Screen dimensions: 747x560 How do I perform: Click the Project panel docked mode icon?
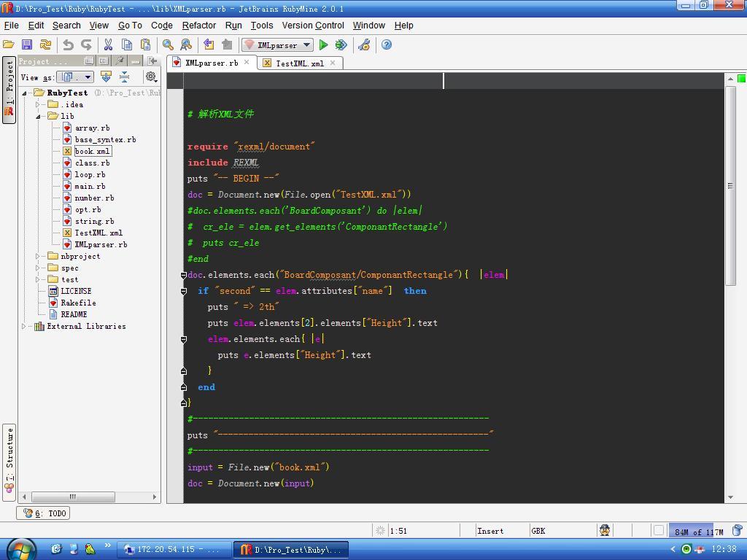pyautogui.click(x=104, y=61)
